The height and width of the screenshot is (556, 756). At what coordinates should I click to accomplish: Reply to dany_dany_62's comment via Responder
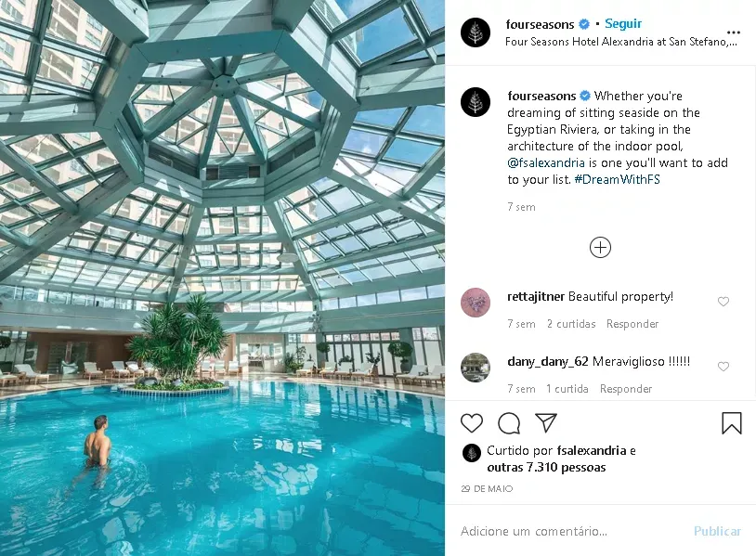tap(626, 389)
